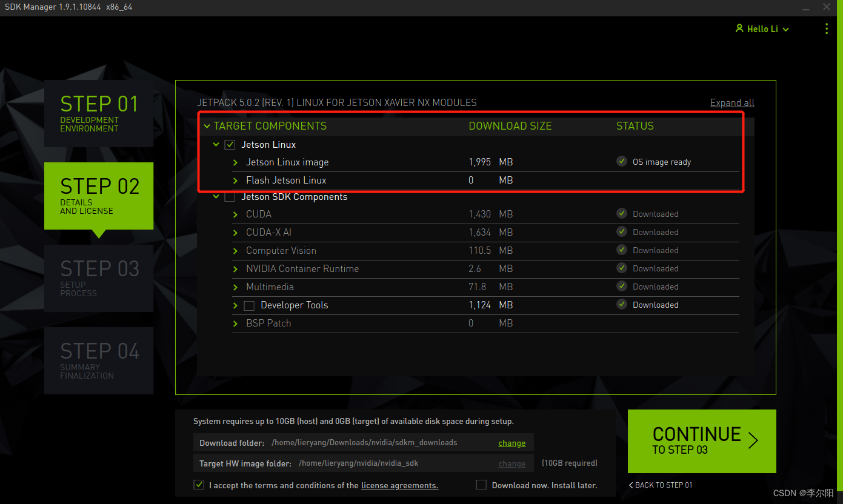Click Back to Step 01 link
This screenshot has height=504, width=843.
tap(661, 485)
